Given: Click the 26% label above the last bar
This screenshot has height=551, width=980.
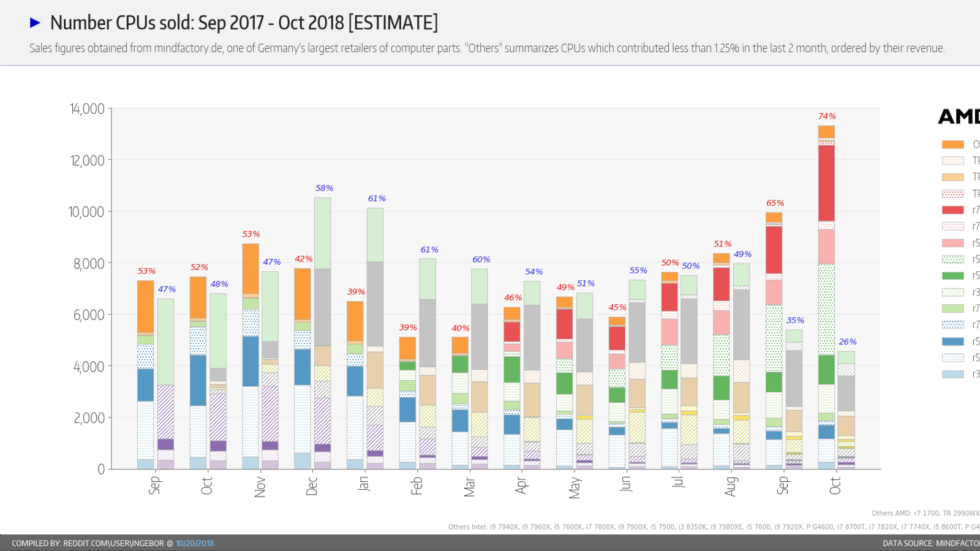Looking at the screenshot, I should tap(848, 342).
